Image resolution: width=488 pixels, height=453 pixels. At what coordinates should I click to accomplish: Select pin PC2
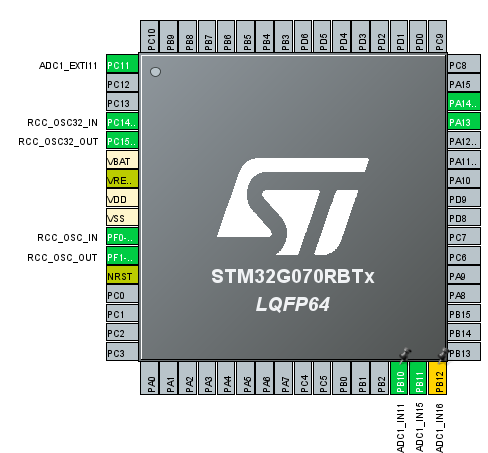tap(122, 333)
